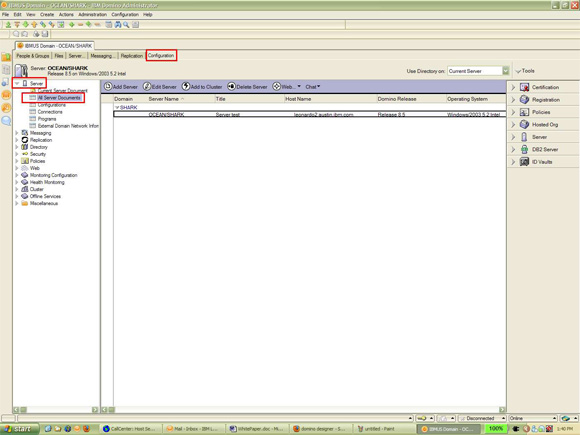580x435 pixels.
Task: Click the orange up-arrow toolbar icon
Action: 34,25
